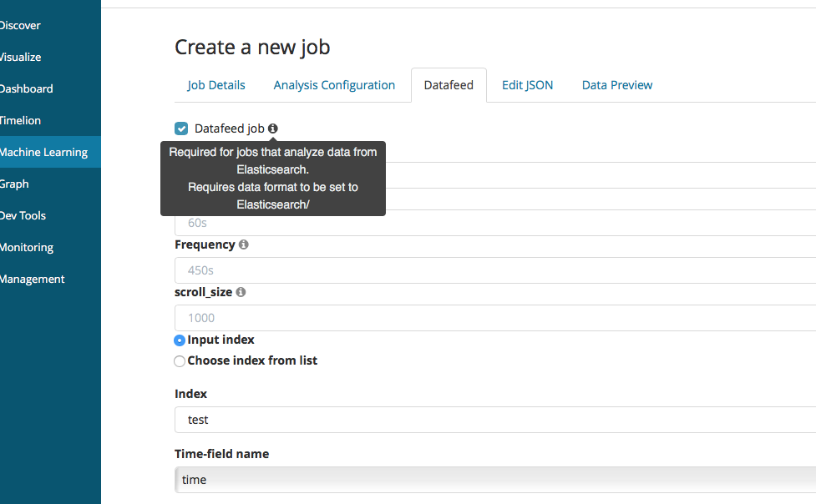Click the Frequency info icon

click(243, 245)
